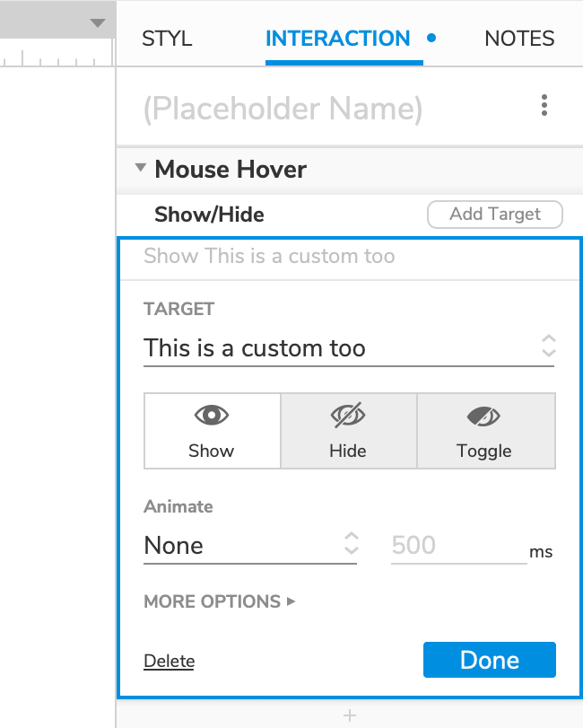Click the animation duration ms field
Viewport: 583px width, 728px height.
click(x=458, y=545)
